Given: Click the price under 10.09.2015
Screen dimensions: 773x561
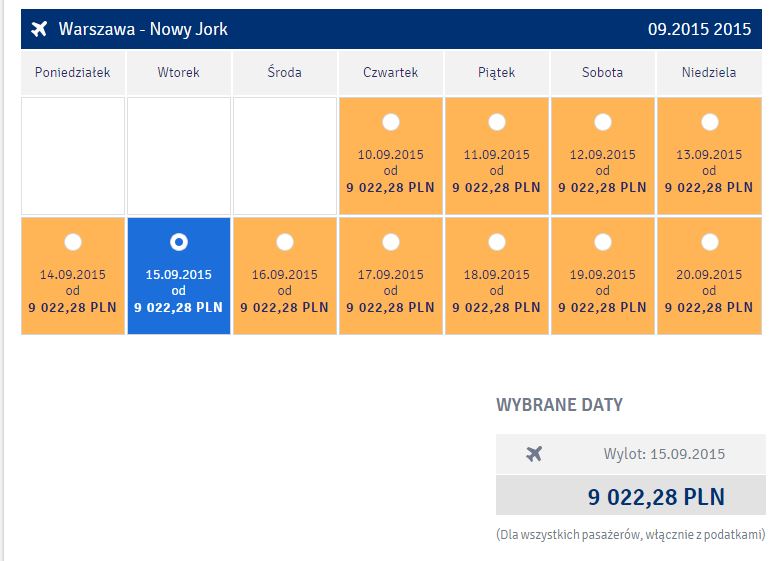Looking at the screenshot, I should (x=390, y=187).
